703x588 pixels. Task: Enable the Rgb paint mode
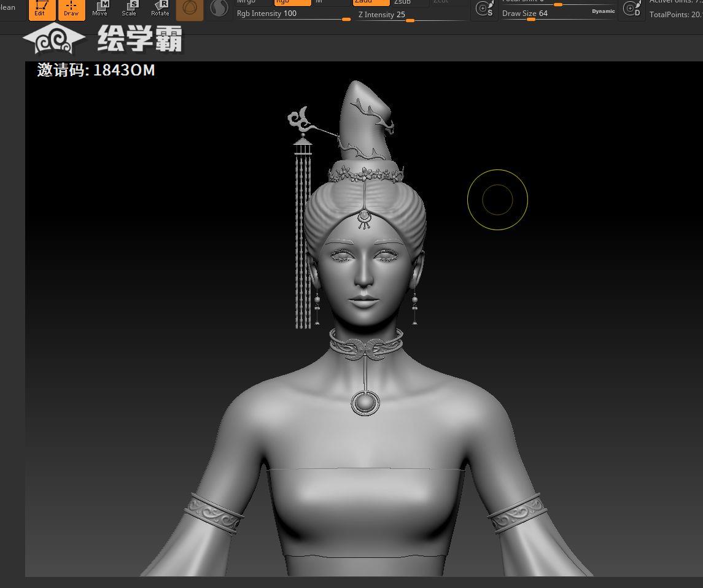tap(292, 2)
